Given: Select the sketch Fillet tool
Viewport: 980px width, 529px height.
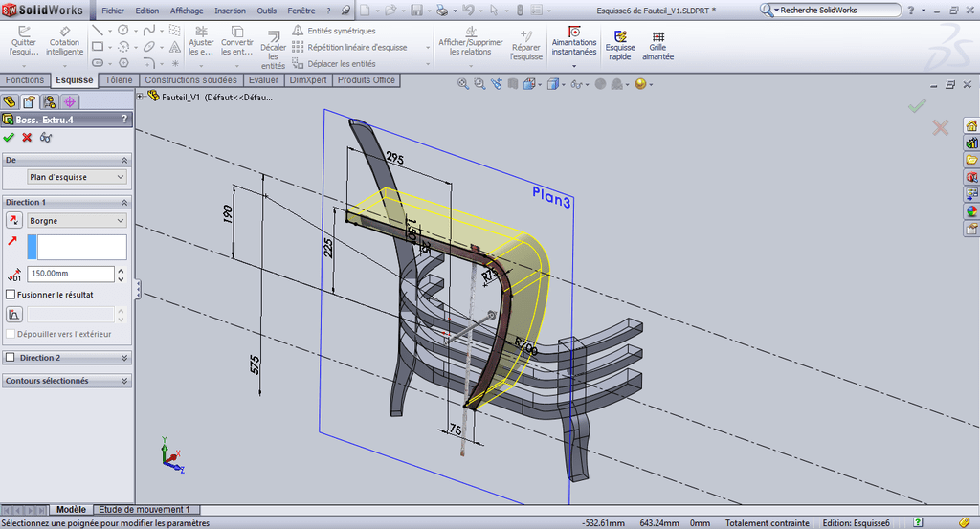Looking at the screenshot, I should click(x=148, y=62).
